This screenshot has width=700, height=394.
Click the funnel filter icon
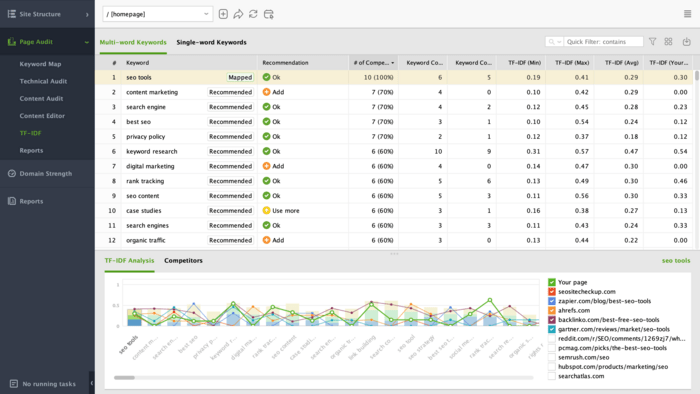(x=653, y=41)
